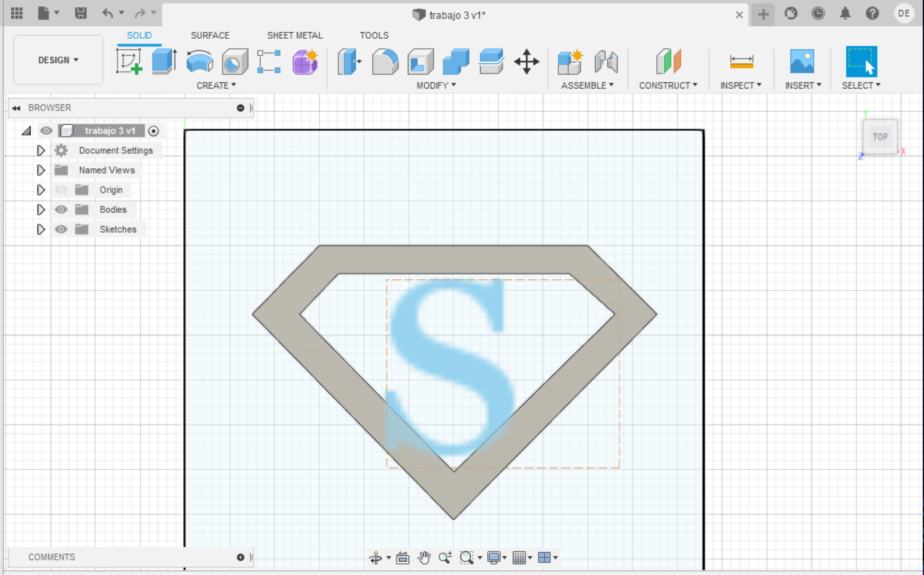This screenshot has height=575, width=924.
Task: Open the DESIGN workspace dropdown
Action: [58, 60]
